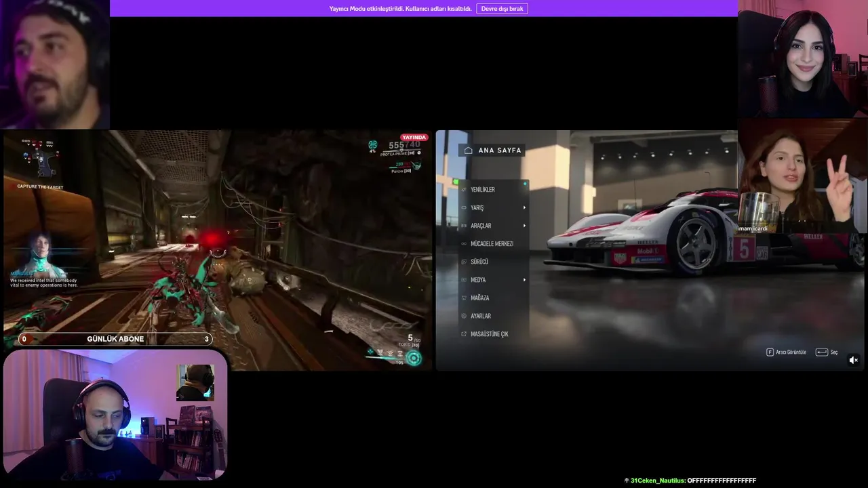The image size is (868, 488).
Task: Click the 'Devre dışı bırak' button
Action: [502, 9]
